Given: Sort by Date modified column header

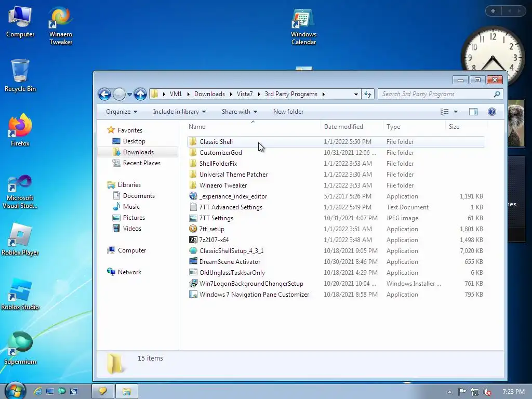Looking at the screenshot, I should tap(352, 127).
